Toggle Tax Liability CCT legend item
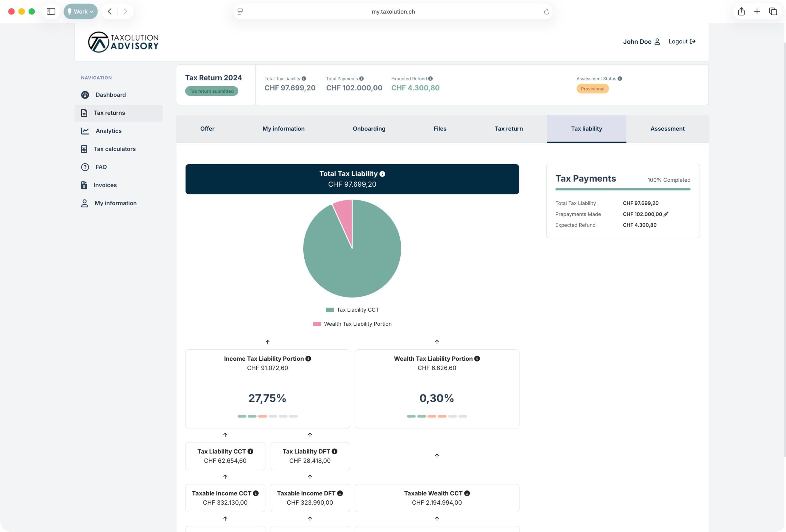 point(352,309)
